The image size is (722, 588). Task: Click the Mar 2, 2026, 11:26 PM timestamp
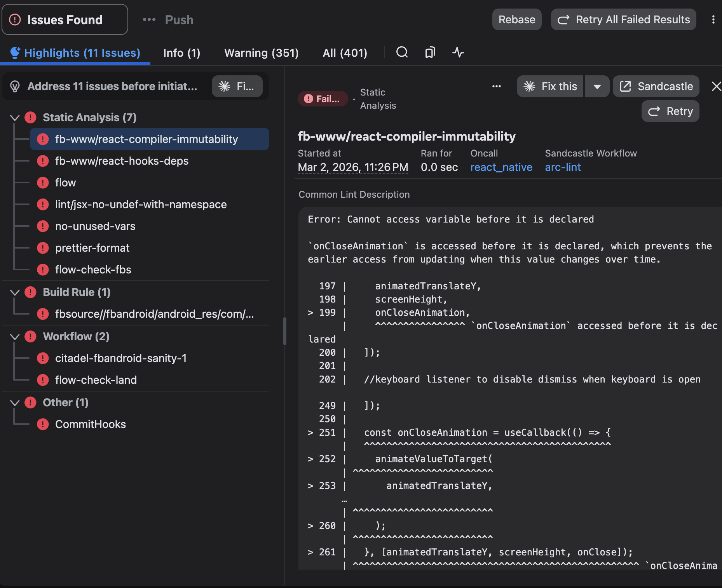click(353, 167)
